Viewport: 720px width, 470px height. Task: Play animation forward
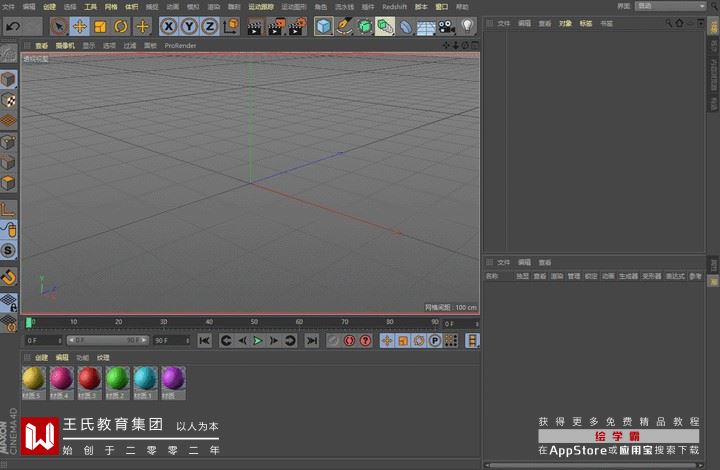coord(258,341)
